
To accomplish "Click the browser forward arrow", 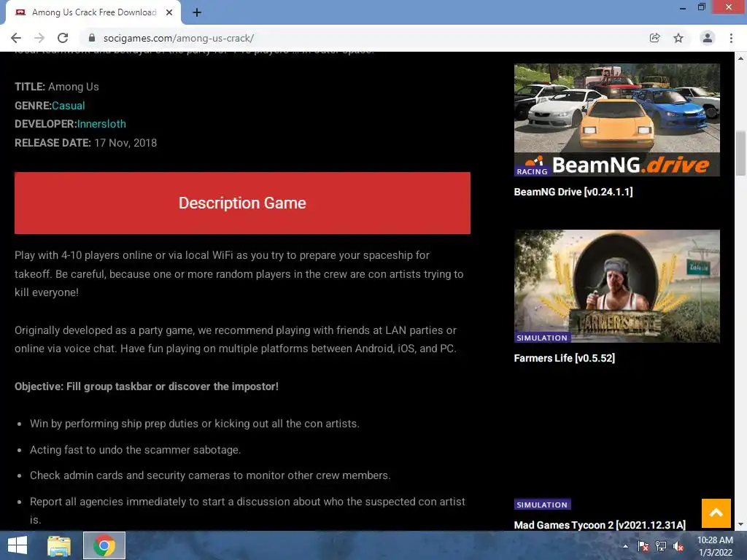I will click(39, 38).
